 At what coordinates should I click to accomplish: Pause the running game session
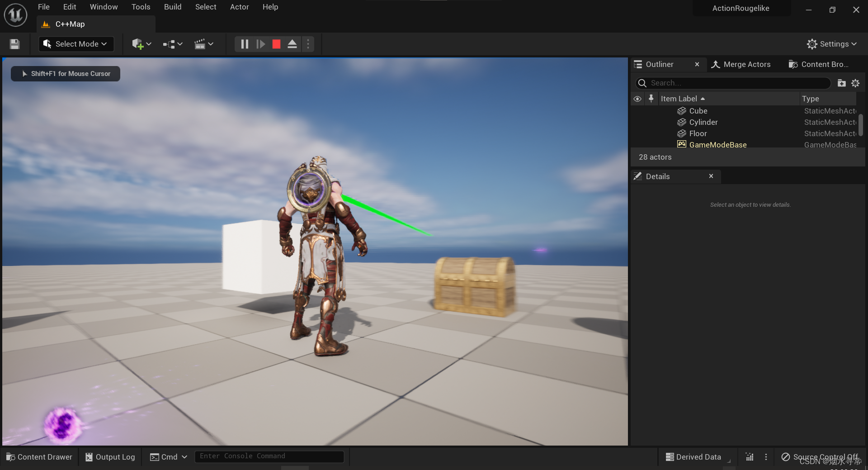[x=245, y=44]
